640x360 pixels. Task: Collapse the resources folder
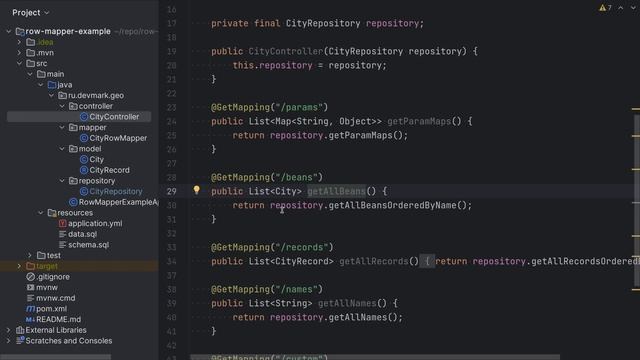[x=40, y=213]
